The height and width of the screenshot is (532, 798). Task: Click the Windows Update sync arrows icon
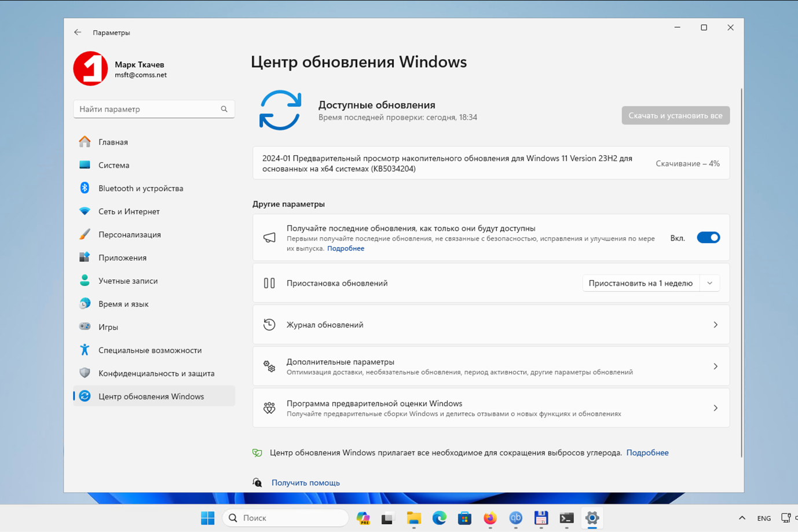click(x=280, y=110)
